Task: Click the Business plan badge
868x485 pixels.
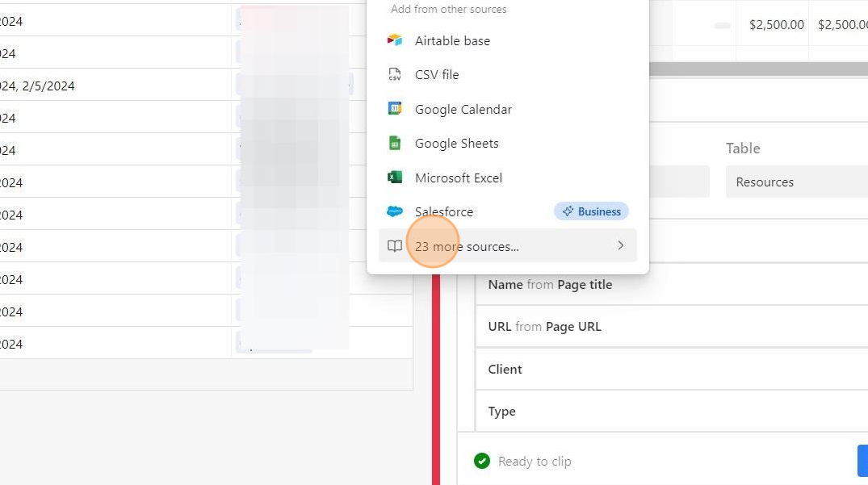Action: coord(591,211)
